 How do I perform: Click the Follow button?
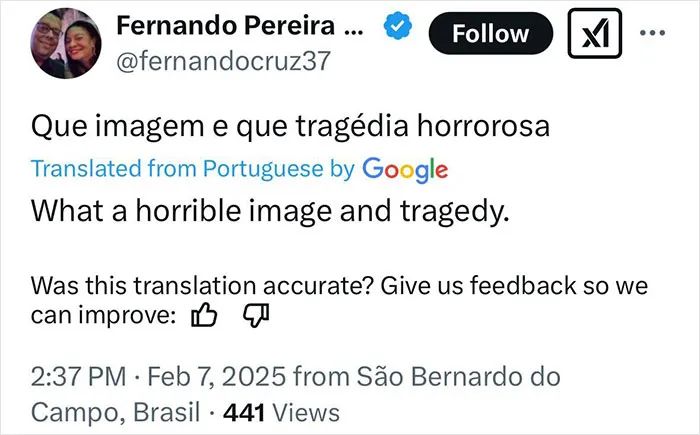point(491,33)
